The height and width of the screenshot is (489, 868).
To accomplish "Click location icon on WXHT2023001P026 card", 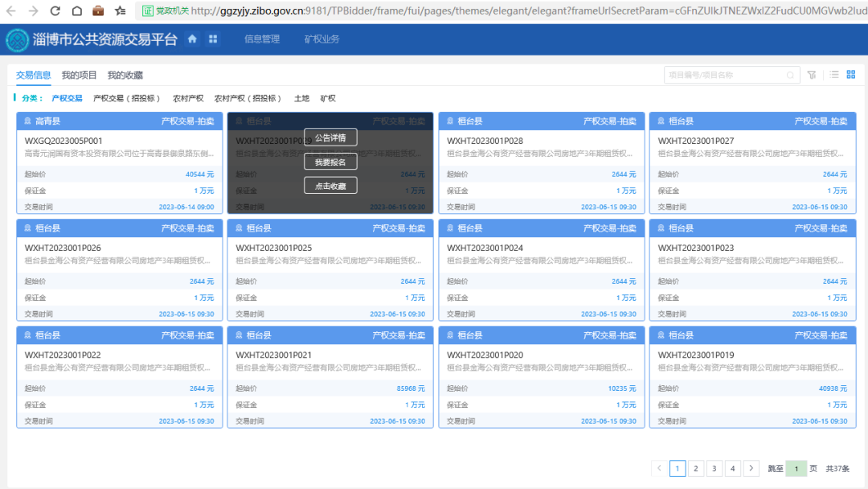I will click(x=27, y=228).
